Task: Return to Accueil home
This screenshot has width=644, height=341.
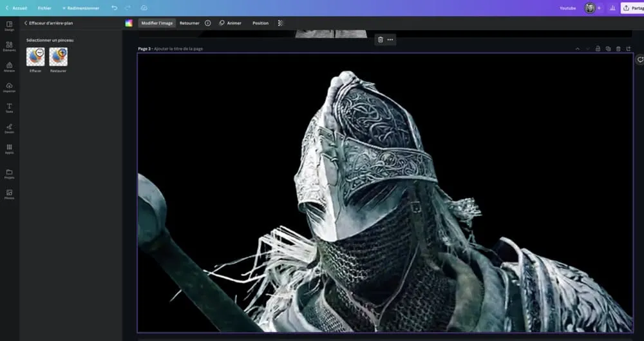Action: (x=17, y=8)
